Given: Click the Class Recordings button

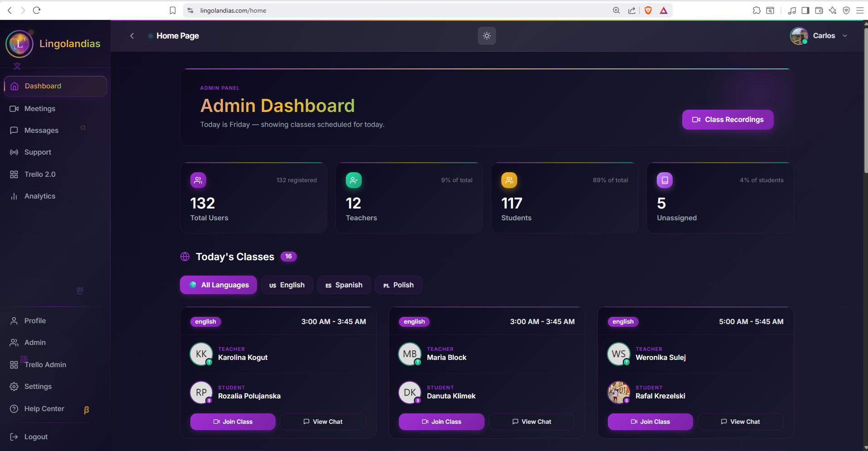Looking at the screenshot, I should pos(727,120).
